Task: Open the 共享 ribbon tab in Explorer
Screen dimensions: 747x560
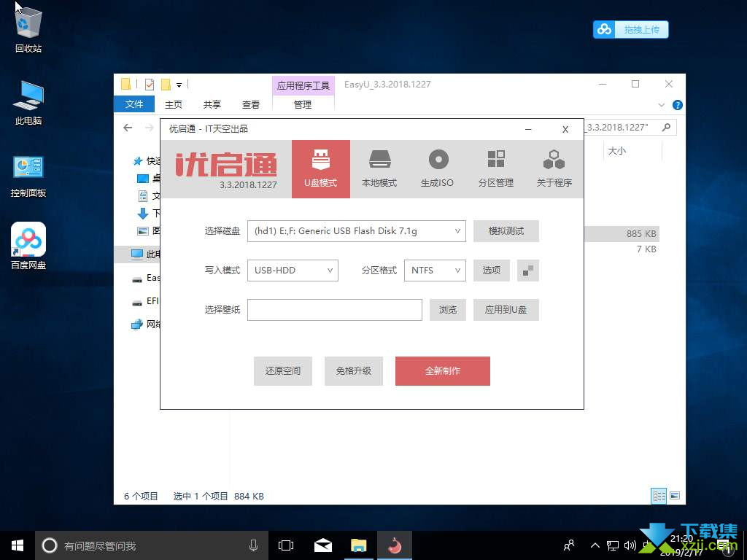Action: pos(212,104)
